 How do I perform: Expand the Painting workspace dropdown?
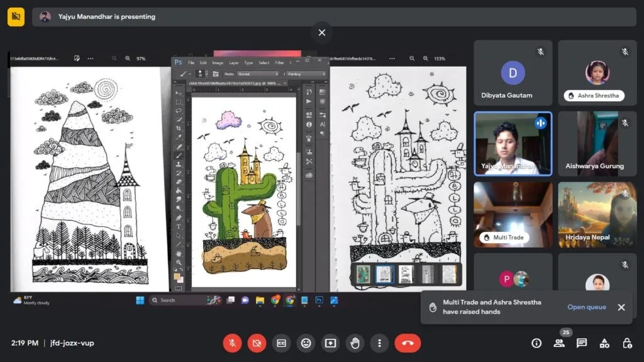click(x=306, y=74)
